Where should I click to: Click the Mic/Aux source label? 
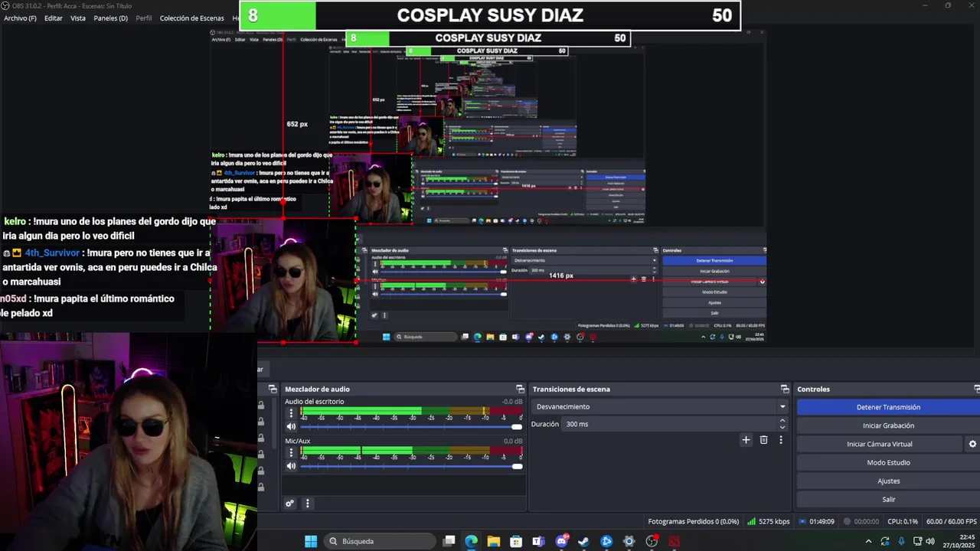click(x=298, y=442)
